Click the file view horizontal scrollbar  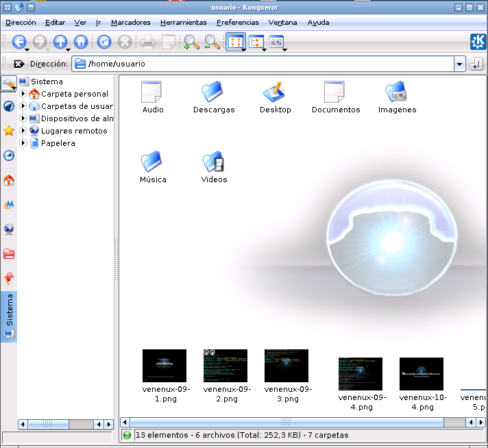coord(284,422)
